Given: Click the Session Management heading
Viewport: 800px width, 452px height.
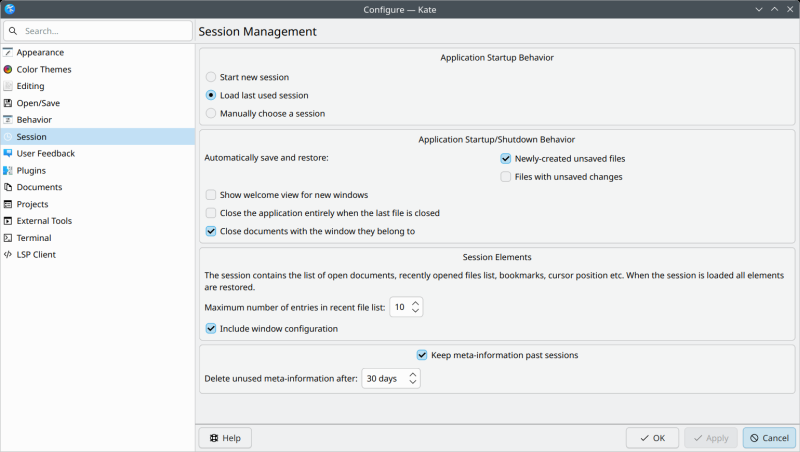Looking at the screenshot, I should pos(258,32).
